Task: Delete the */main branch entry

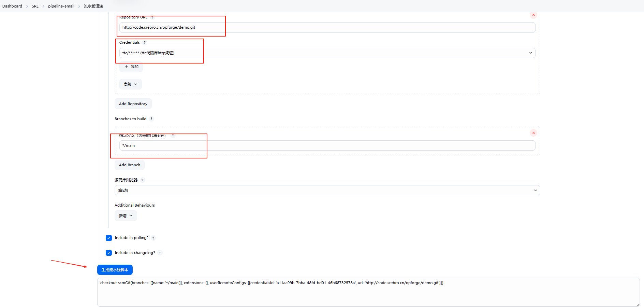Action: coord(533,133)
